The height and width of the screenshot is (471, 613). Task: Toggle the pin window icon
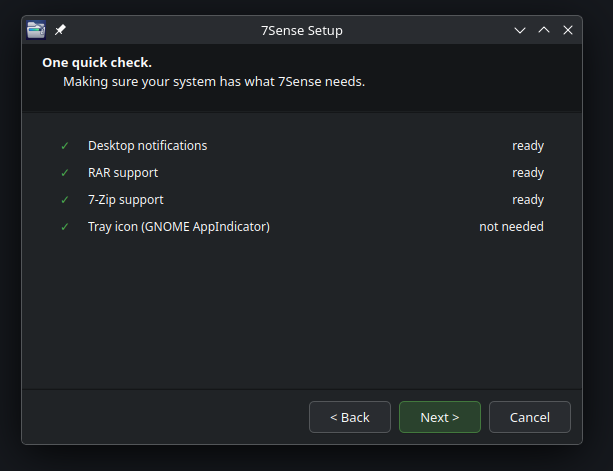point(60,30)
